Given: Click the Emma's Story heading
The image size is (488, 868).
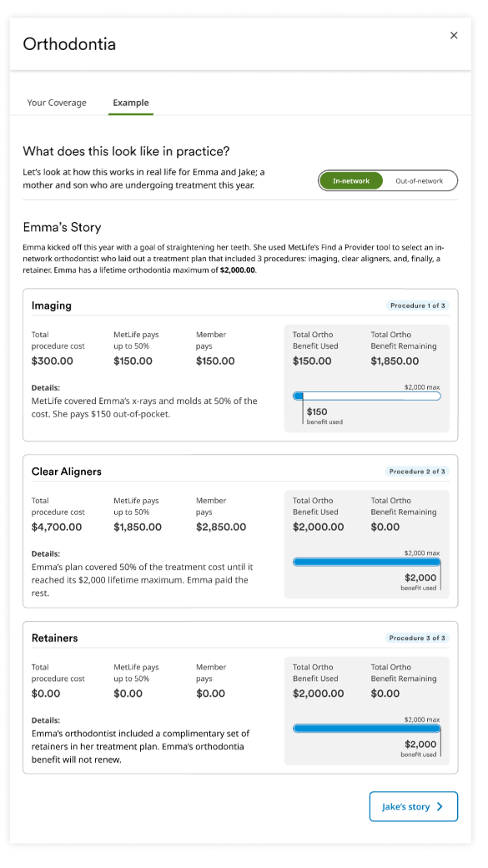Looking at the screenshot, I should 62,227.
